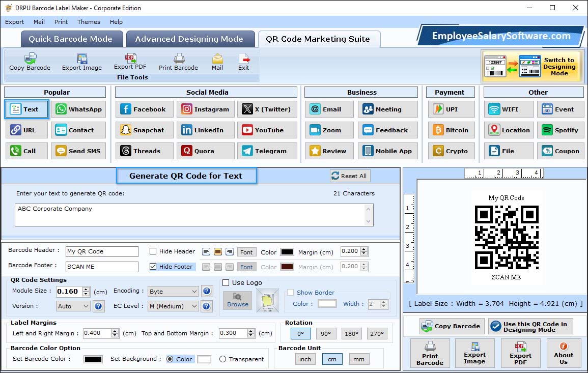This screenshot has height=373, width=588.
Task: Open the Set Barcode Color swatch
Action: click(x=93, y=359)
